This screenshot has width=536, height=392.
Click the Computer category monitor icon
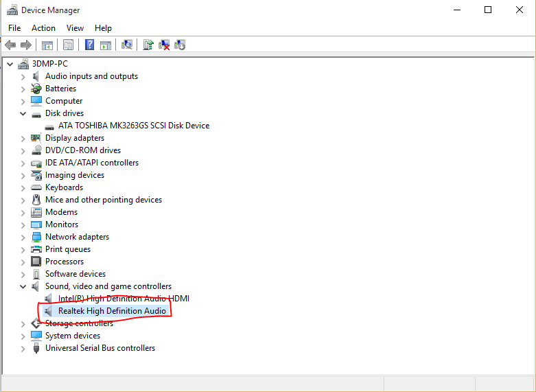36,101
